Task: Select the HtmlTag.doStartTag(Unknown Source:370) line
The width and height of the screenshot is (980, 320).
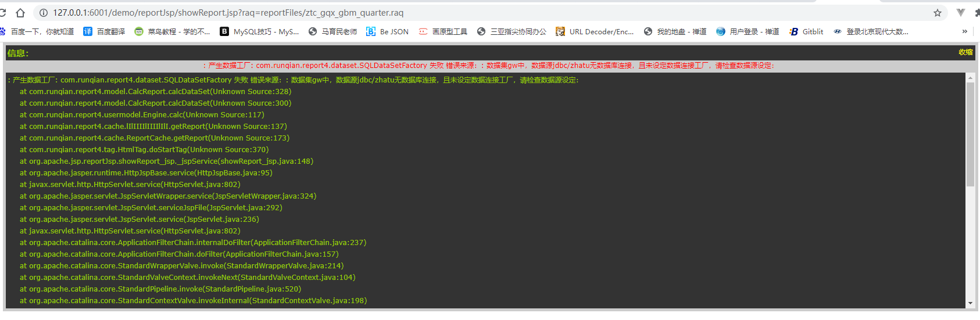Action: (x=144, y=150)
